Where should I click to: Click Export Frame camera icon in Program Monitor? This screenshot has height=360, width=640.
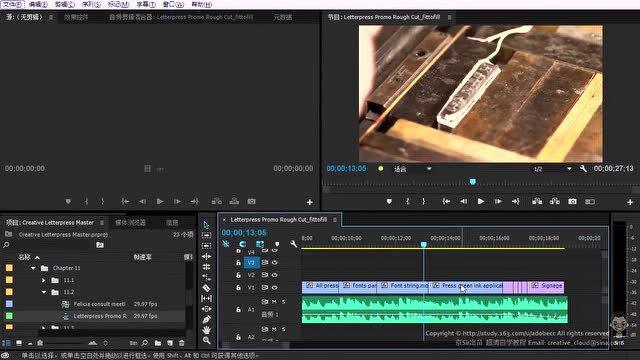coord(572,201)
